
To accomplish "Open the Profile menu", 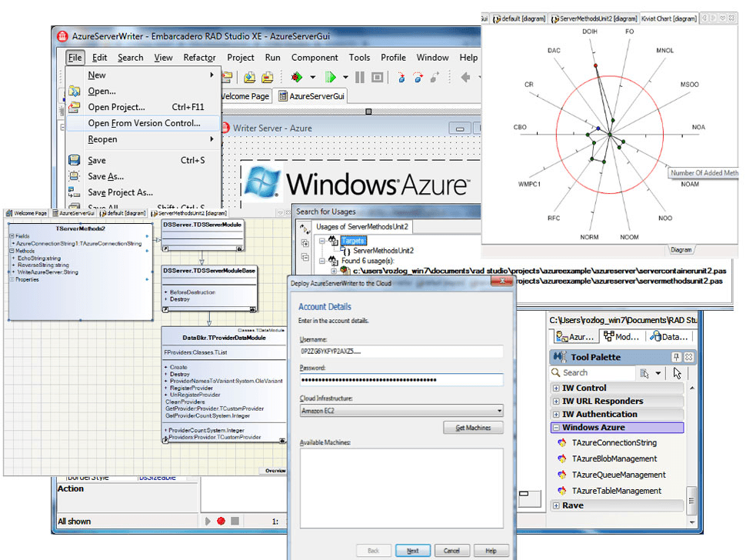I will pyautogui.click(x=393, y=58).
